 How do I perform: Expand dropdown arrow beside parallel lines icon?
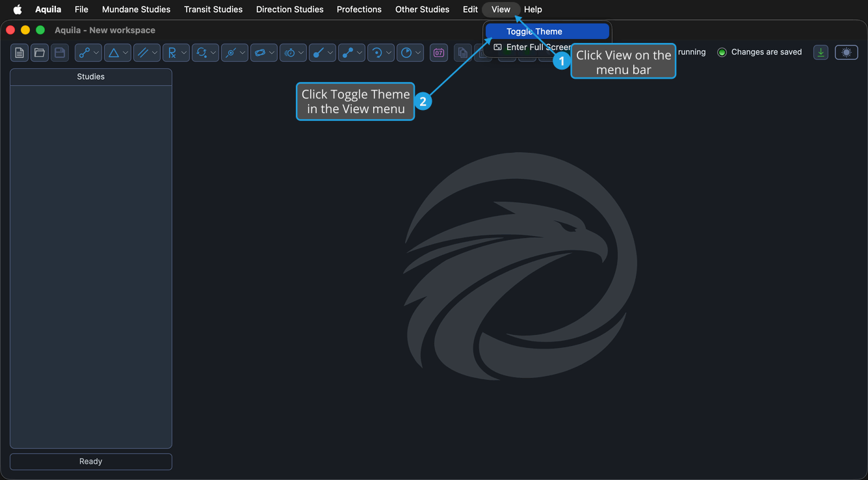click(155, 53)
